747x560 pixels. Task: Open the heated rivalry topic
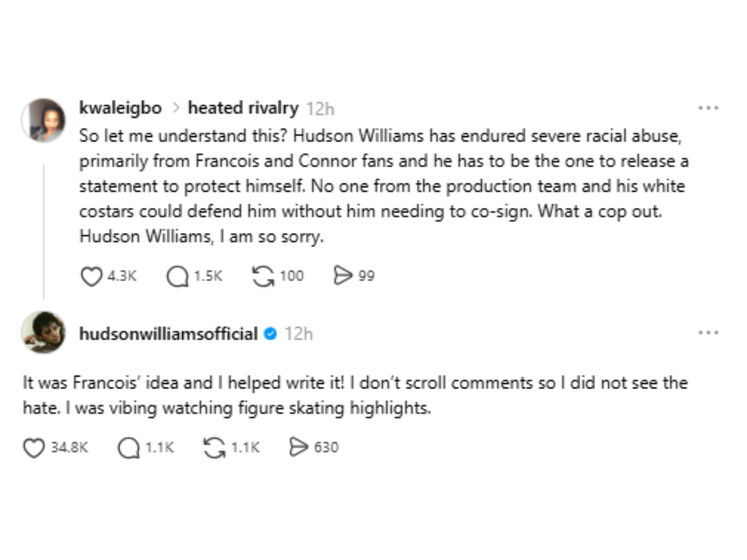[x=243, y=108]
